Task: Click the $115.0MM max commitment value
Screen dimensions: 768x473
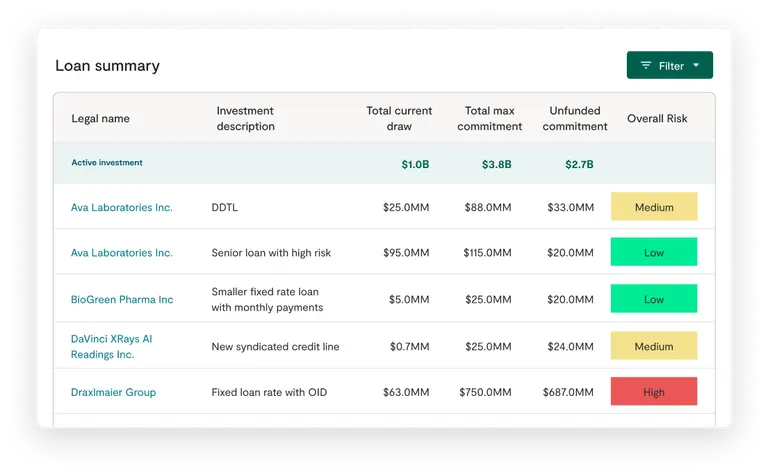Action: pos(487,253)
